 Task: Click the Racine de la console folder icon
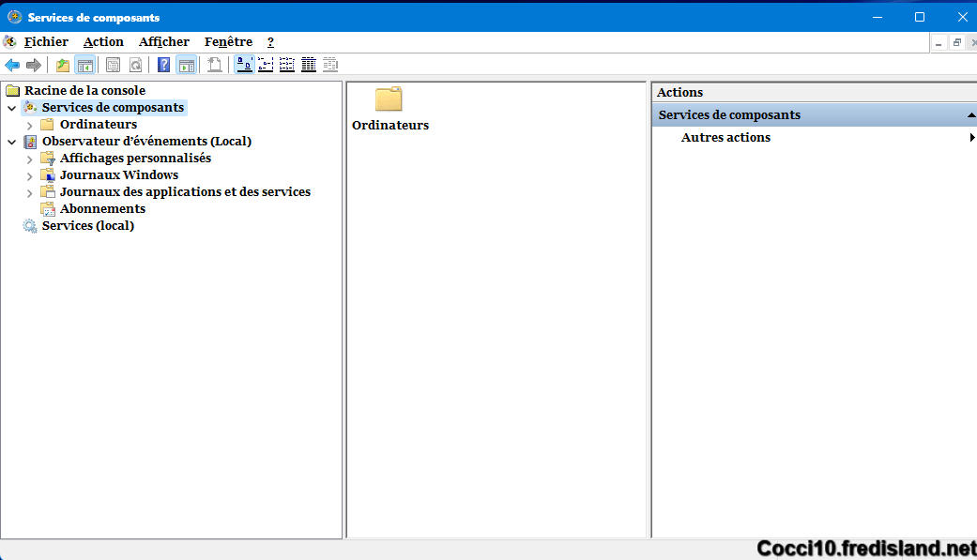click(x=12, y=90)
